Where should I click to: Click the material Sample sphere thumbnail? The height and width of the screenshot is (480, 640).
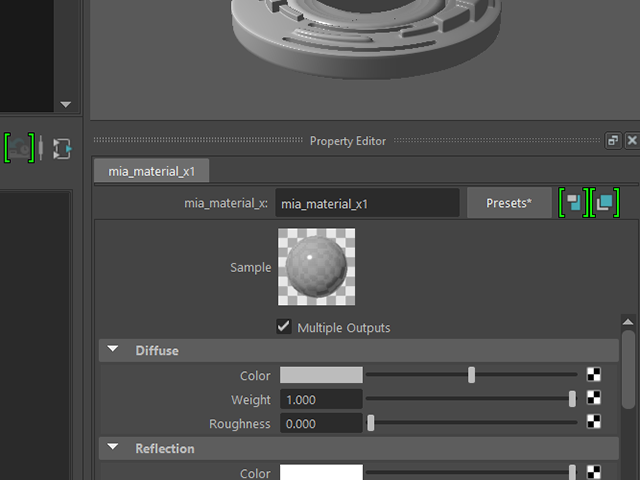click(x=316, y=267)
